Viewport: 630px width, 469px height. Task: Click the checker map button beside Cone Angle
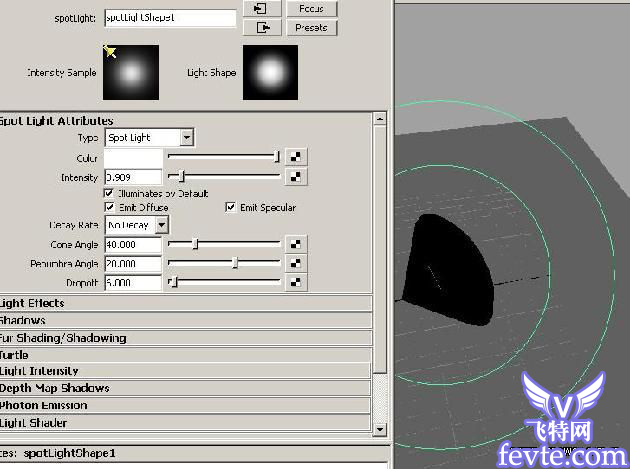point(295,243)
